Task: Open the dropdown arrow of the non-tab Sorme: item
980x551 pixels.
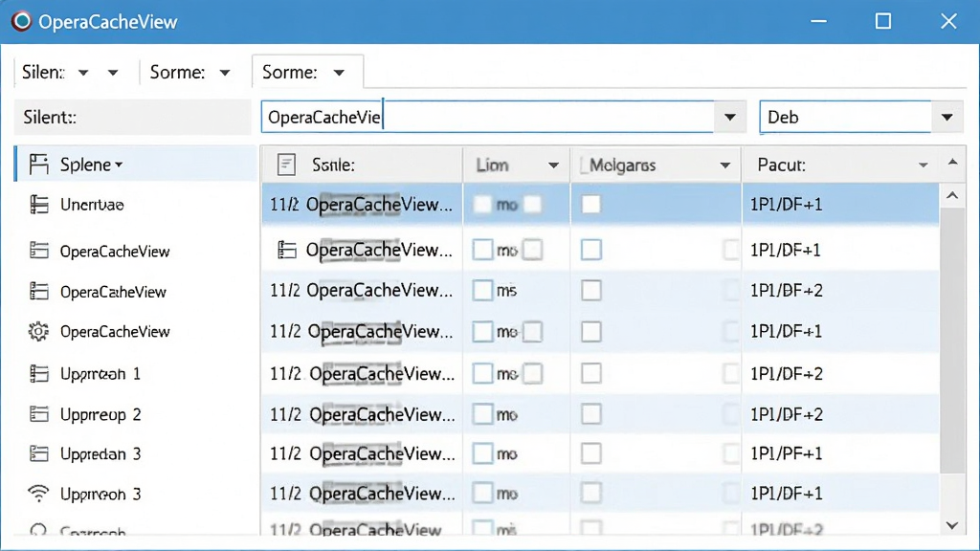Action: (225, 73)
